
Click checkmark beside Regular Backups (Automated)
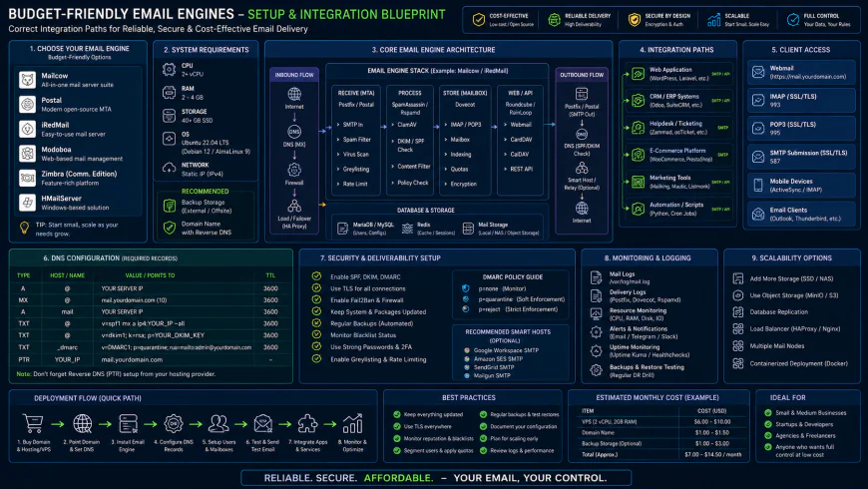316,323
